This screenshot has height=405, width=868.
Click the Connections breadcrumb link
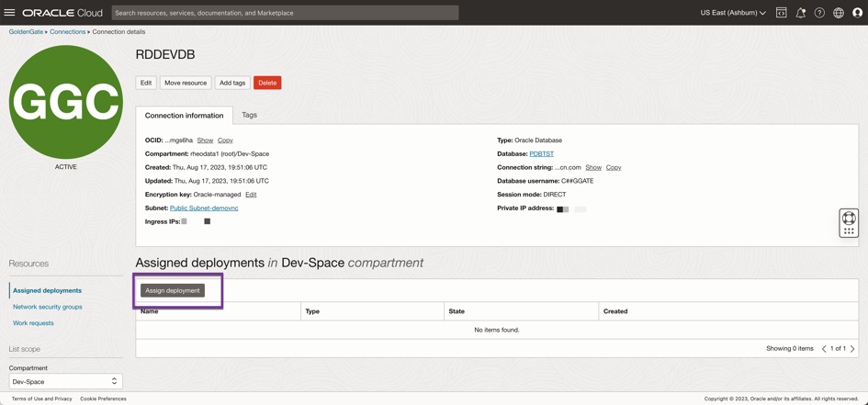pos(67,32)
